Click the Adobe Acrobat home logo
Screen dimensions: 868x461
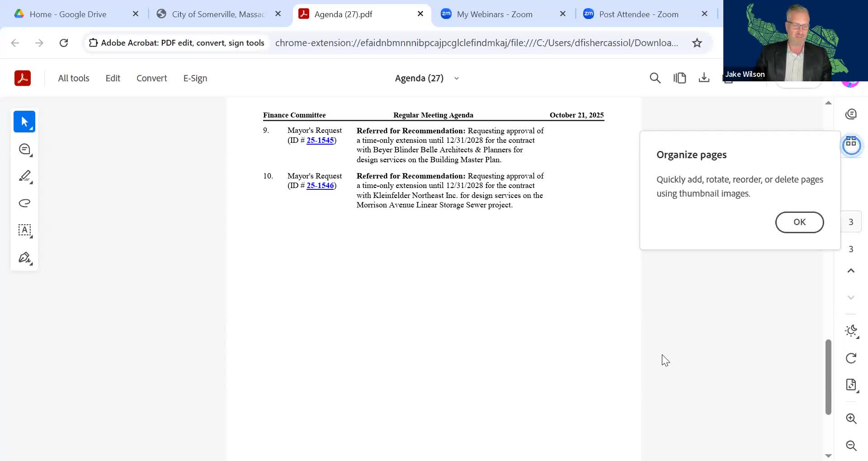pos(23,78)
